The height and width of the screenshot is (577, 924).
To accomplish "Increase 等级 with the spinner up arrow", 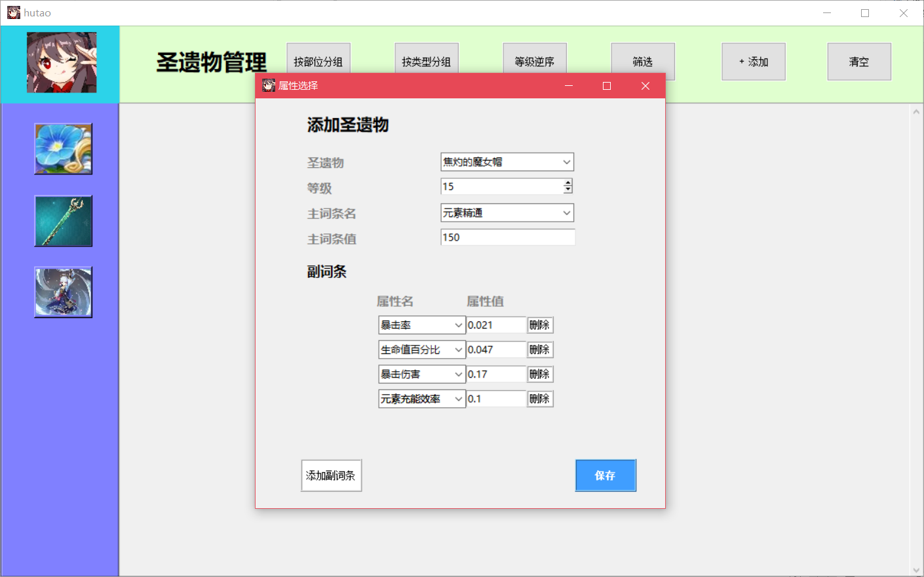I will point(568,182).
